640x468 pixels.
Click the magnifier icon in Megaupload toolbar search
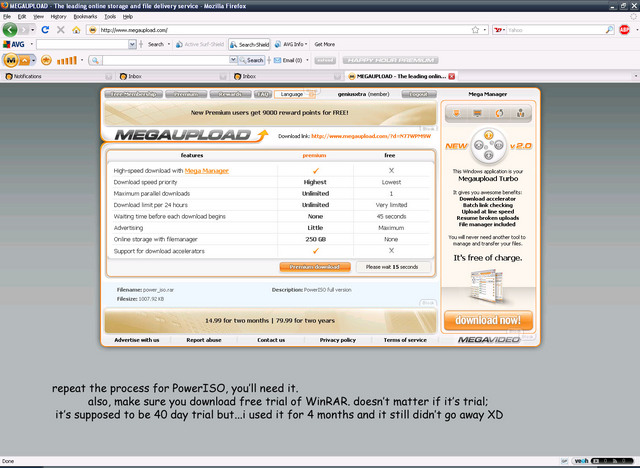click(x=95, y=60)
